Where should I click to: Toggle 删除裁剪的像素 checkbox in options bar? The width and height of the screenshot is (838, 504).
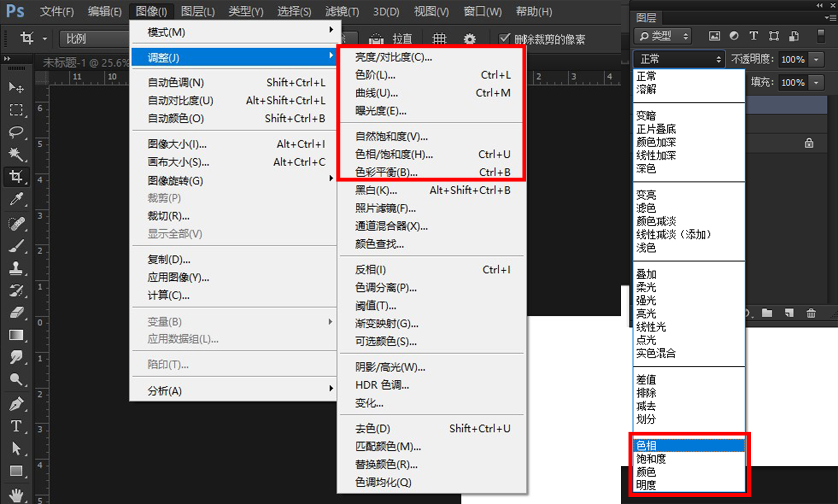(x=505, y=39)
